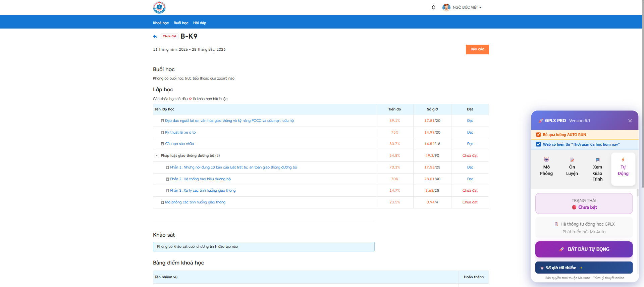Open Phần 2 Hệ thống báo hiệu link

[200, 179]
